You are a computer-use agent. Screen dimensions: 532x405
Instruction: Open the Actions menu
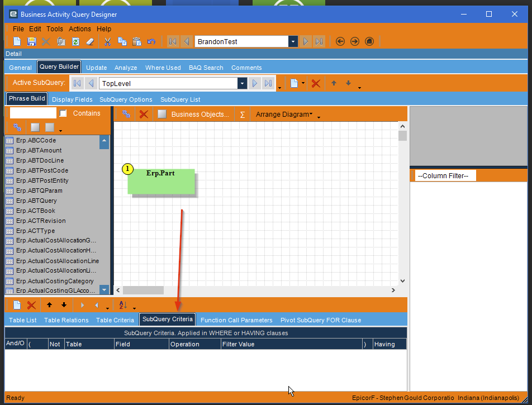[80, 29]
